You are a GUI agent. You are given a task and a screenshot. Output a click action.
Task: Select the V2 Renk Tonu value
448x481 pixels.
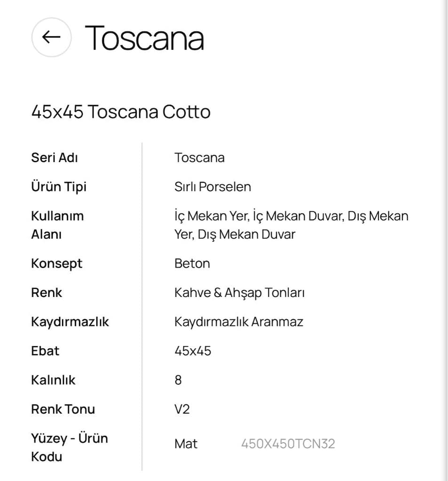[x=182, y=409]
